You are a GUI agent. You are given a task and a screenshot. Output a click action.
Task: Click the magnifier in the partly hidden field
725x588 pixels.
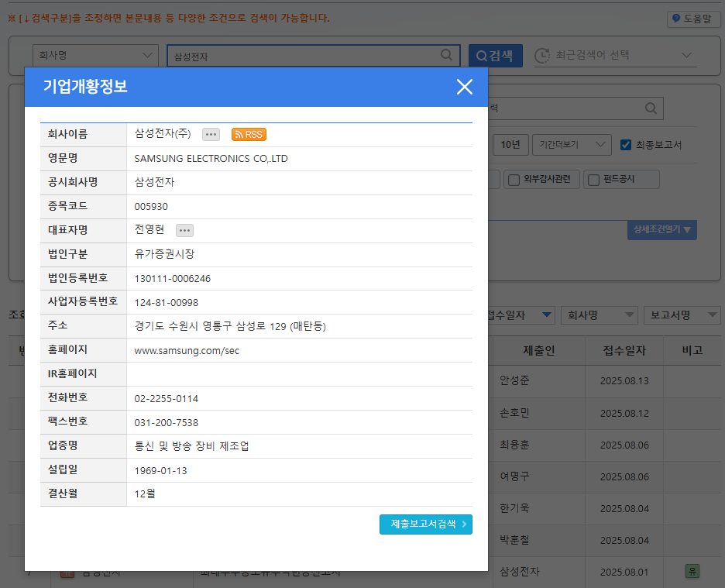651,108
